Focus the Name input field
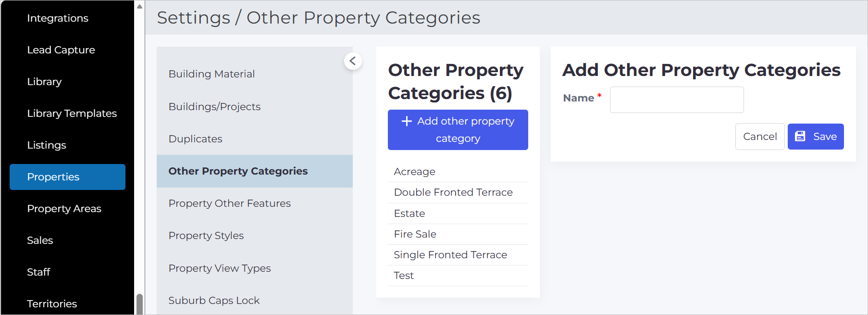This screenshot has width=868, height=315. point(677,100)
